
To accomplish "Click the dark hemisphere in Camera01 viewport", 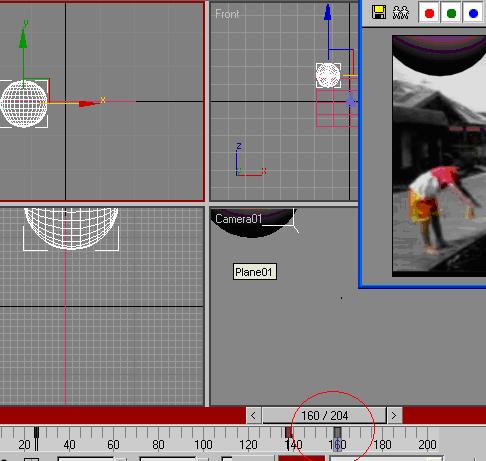I will 252,222.
